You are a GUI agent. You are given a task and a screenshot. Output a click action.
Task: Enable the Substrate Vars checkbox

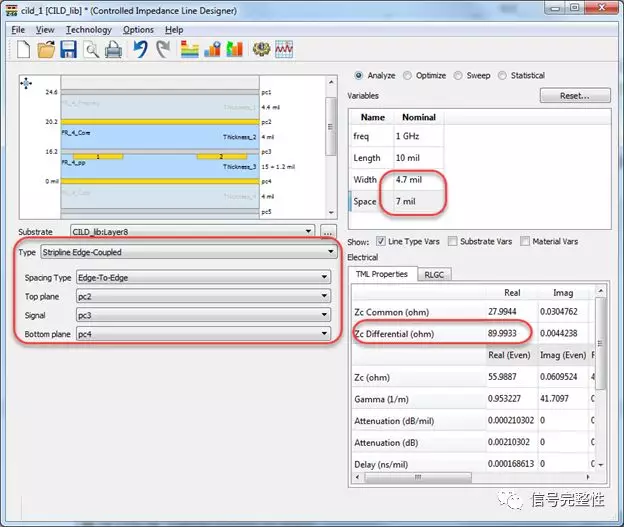(x=452, y=241)
